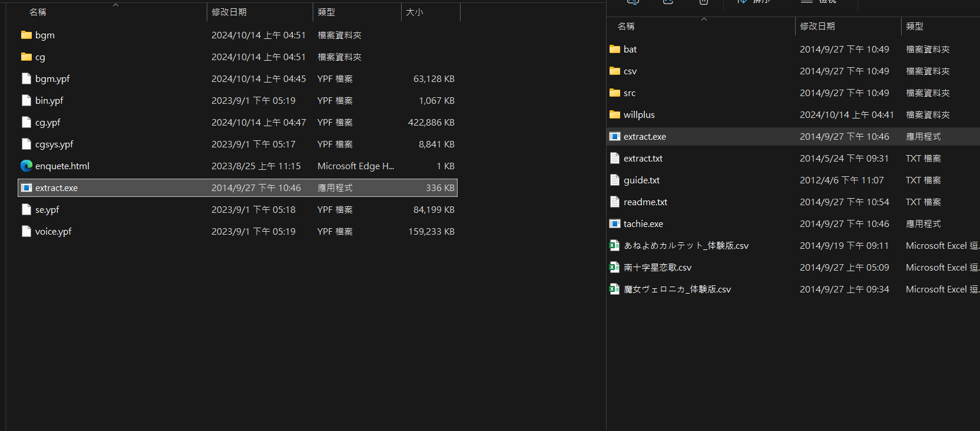Viewport: 980px width, 431px height.
Task: Open the bgm folder icon
Action: (26, 35)
